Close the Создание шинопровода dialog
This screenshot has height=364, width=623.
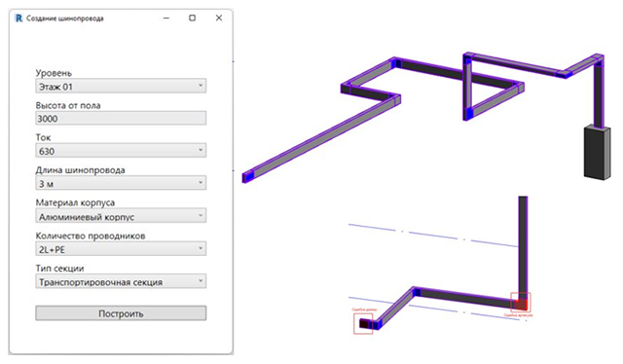tap(219, 18)
